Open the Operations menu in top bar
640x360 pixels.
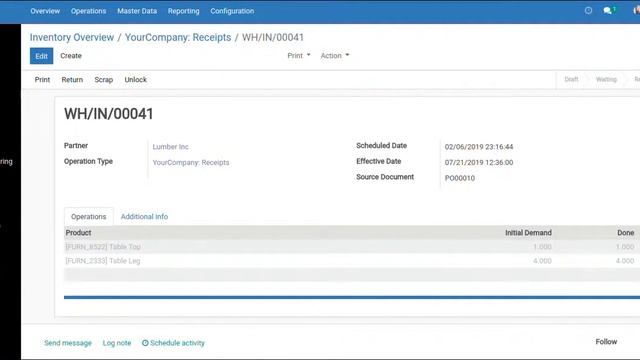click(88, 11)
